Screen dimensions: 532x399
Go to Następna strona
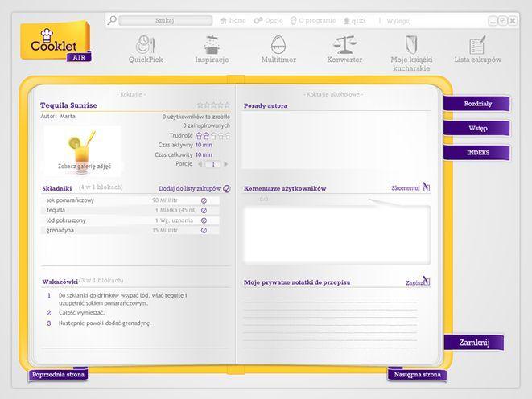tap(417, 375)
